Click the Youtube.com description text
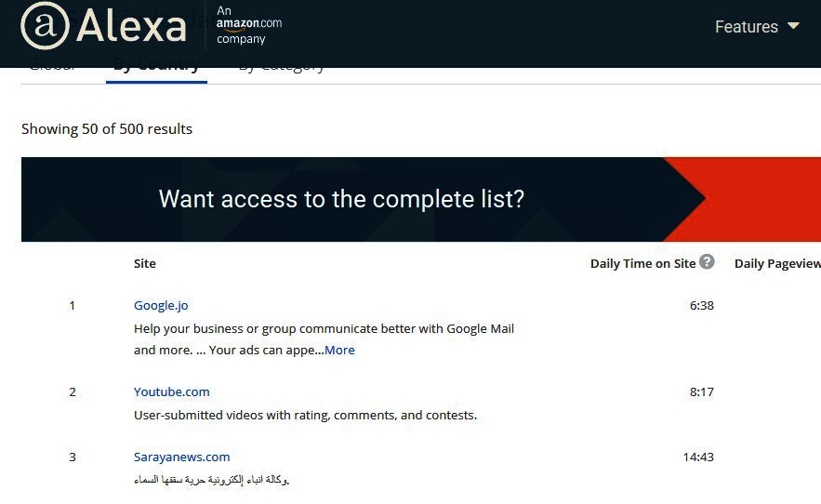 click(x=305, y=415)
